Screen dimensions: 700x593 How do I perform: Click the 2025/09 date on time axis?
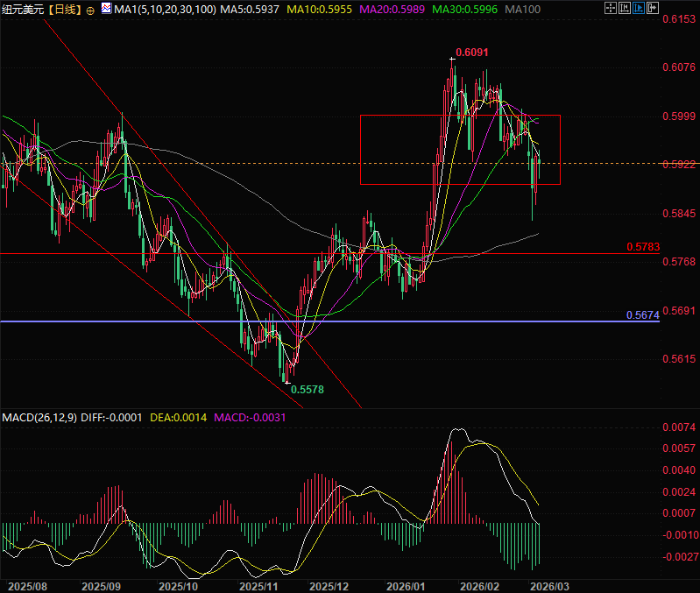point(100,584)
